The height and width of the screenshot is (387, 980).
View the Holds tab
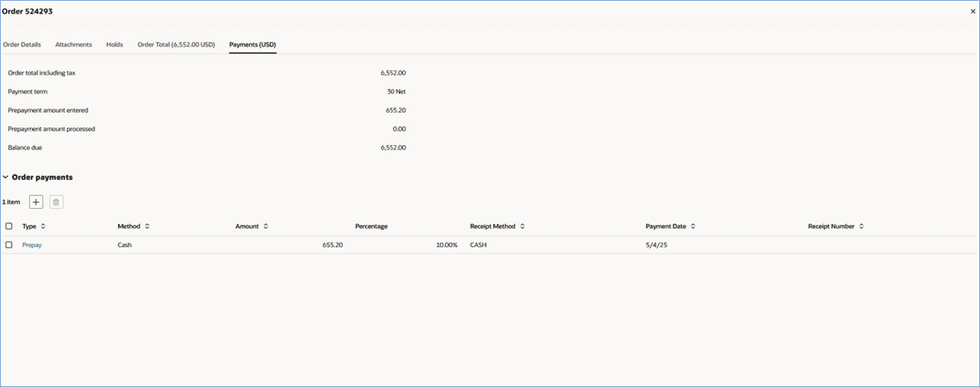[114, 44]
